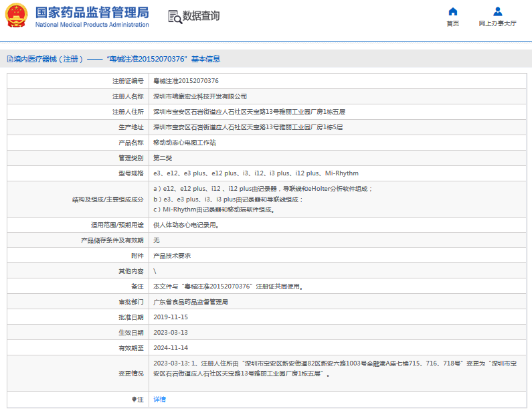Click the 批准日期 row label

tap(131, 318)
